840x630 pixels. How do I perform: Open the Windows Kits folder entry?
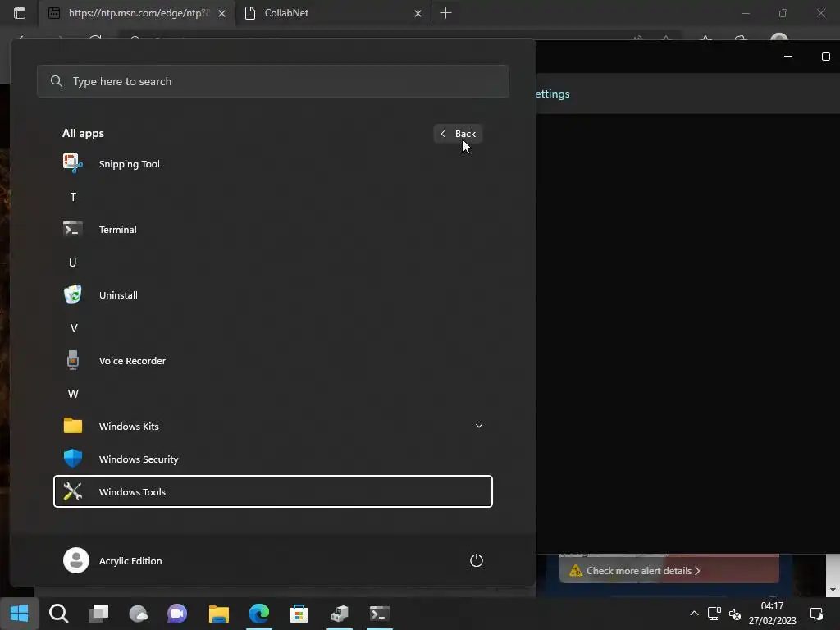272,427
